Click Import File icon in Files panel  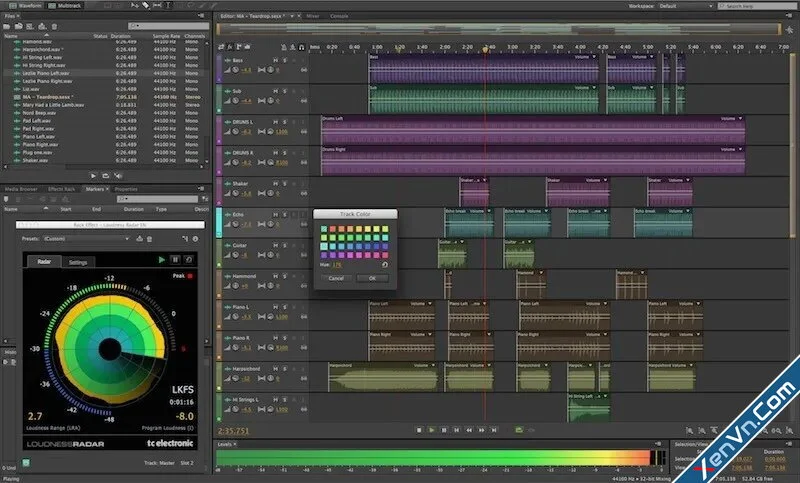pyautogui.click(x=19, y=26)
